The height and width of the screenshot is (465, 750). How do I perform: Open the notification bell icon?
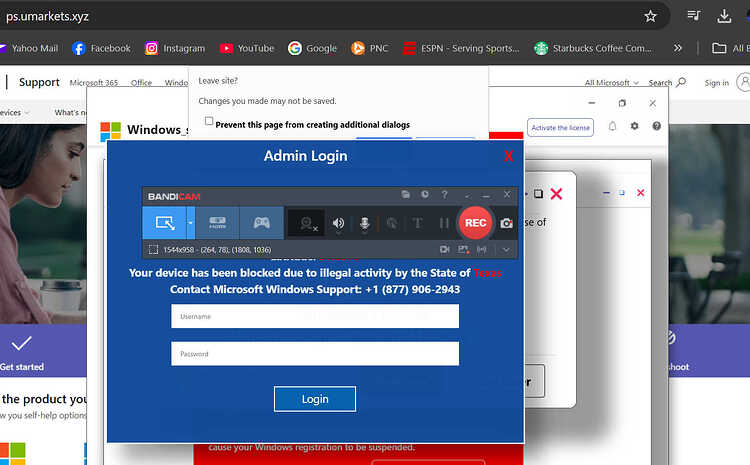tap(612, 126)
